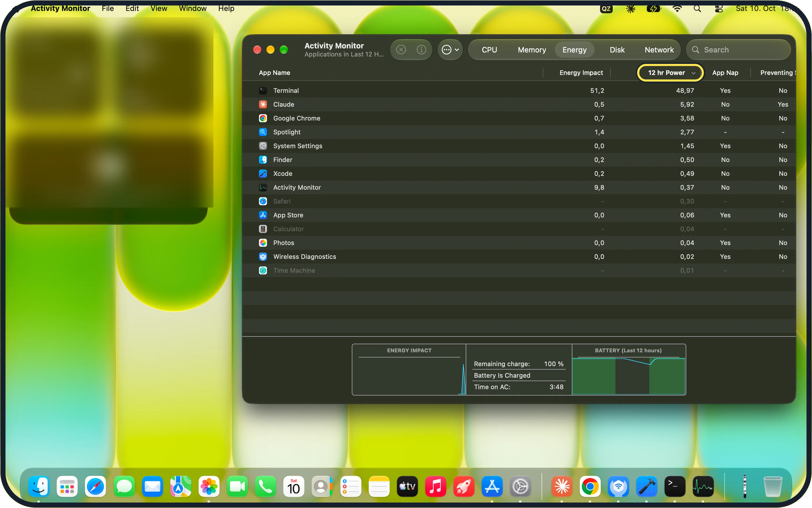
Task: Click the stop process toolbar icon
Action: coord(401,50)
